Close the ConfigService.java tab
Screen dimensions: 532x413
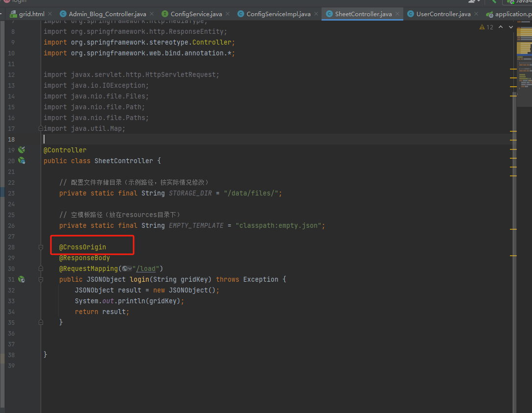[x=228, y=14]
